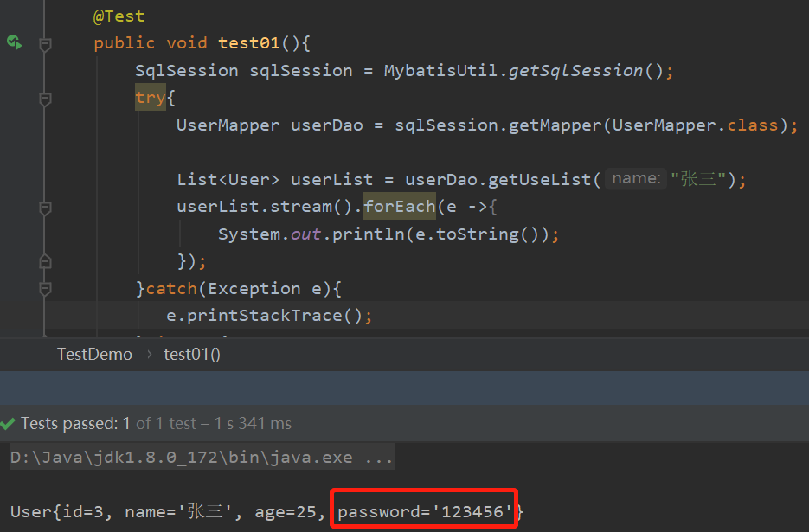Click the lambda closing fold marker

(45, 261)
